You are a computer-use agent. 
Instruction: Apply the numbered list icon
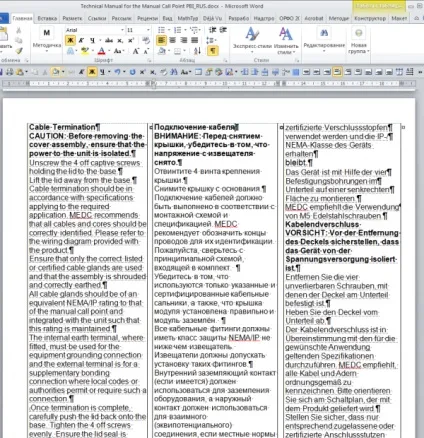pyautogui.click(x=177, y=30)
